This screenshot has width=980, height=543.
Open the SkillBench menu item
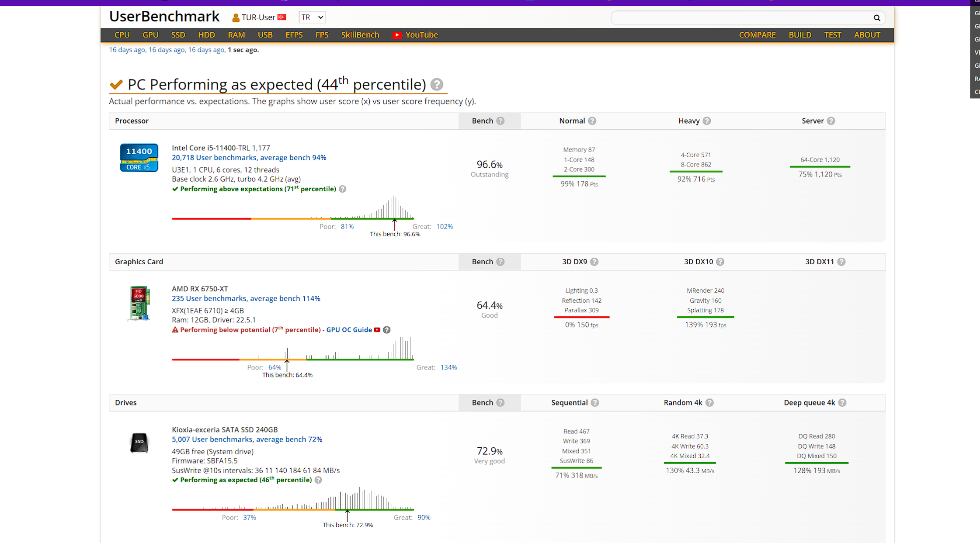(x=360, y=35)
